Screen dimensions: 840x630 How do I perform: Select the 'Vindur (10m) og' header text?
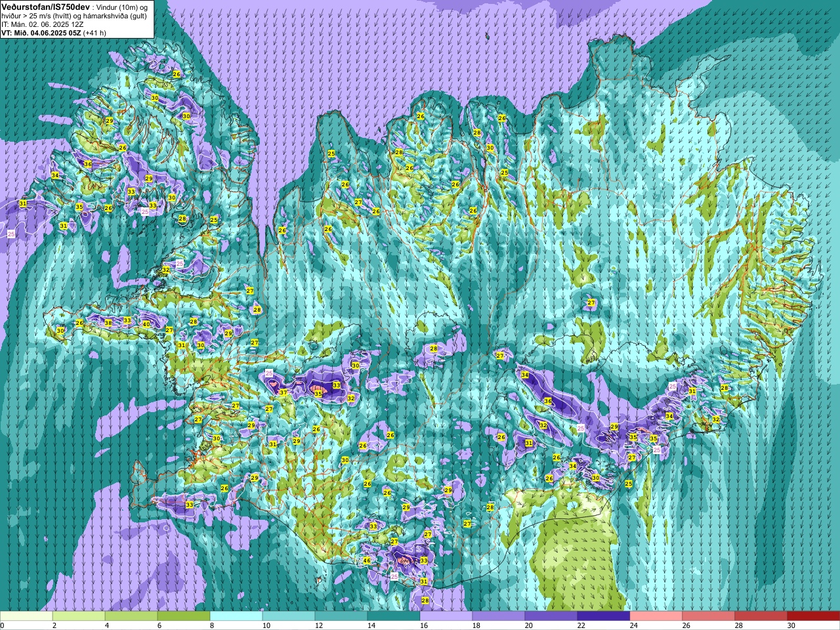(121, 7)
